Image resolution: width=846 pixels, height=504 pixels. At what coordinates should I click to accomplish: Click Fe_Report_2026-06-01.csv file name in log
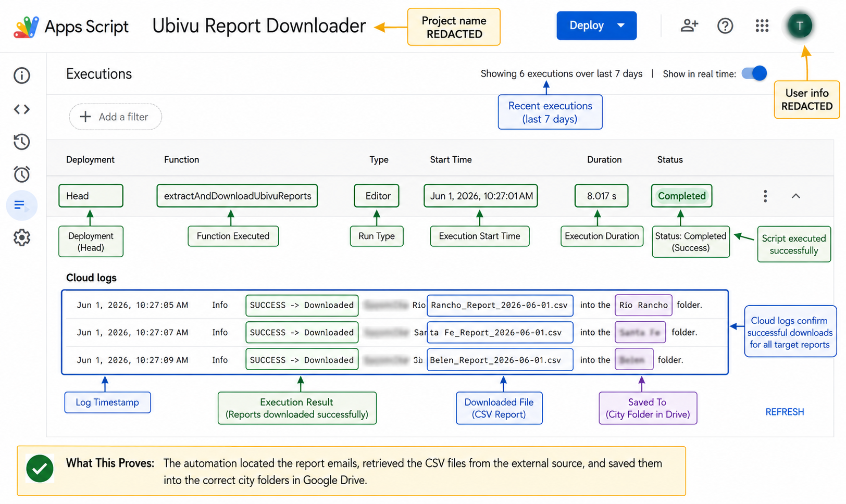[500, 333]
